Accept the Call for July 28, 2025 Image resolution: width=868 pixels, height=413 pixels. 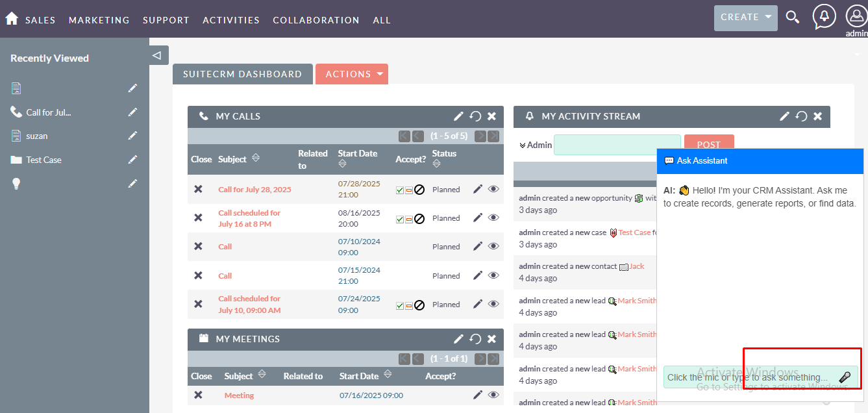(400, 190)
